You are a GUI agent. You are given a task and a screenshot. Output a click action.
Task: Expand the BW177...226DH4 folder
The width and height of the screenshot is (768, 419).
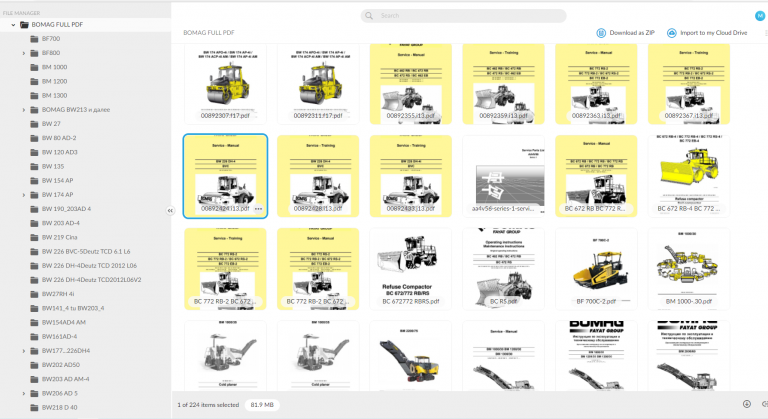click(24, 351)
